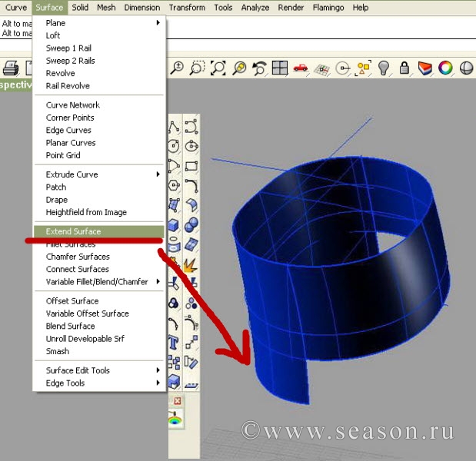Click the padlock Lock Objects icon
The image size is (476, 461).
coord(404,68)
